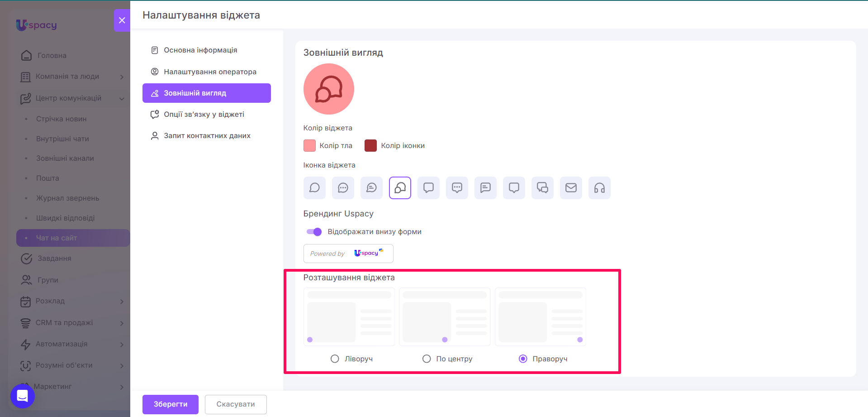Click the Зберегти button
The height and width of the screenshot is (417, 868).
pos(171,404)
